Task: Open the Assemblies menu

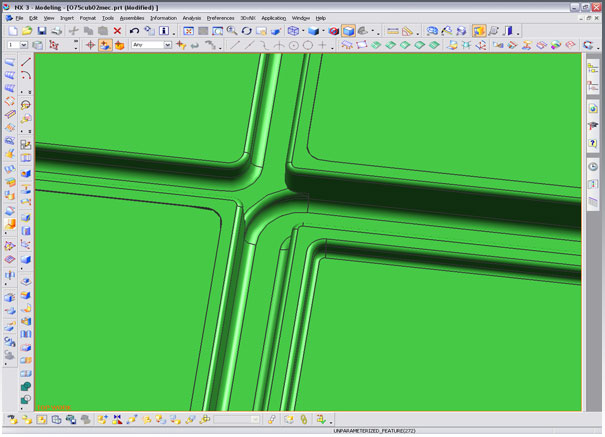Action: [x=132, y=18]
